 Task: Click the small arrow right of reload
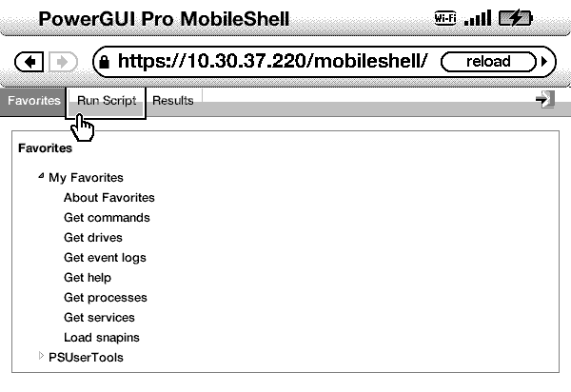[543, 62]
